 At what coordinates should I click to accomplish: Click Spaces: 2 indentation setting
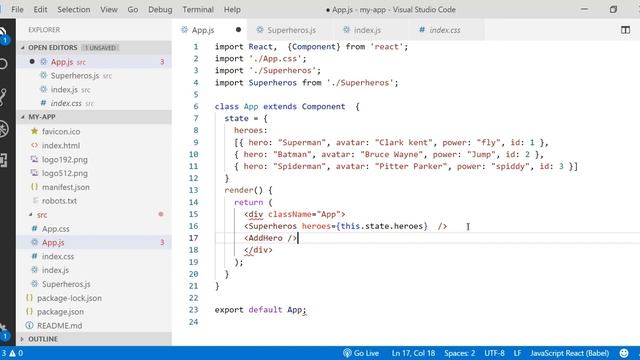click(460, 353)
